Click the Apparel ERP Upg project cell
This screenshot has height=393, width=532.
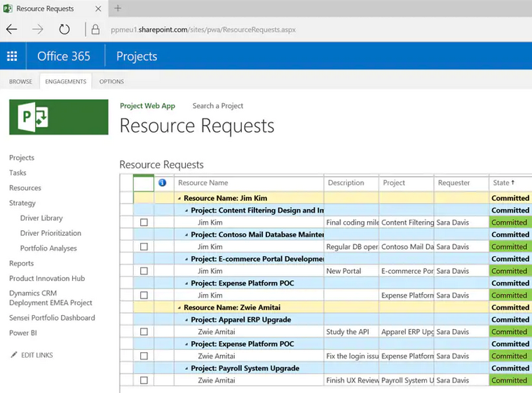[407, 331]
